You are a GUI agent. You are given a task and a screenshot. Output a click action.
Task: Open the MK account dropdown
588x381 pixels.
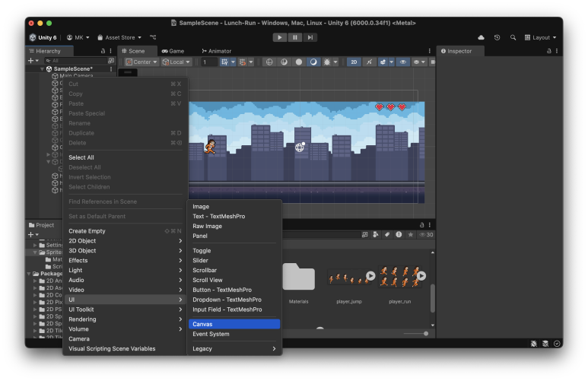[78, 37]
